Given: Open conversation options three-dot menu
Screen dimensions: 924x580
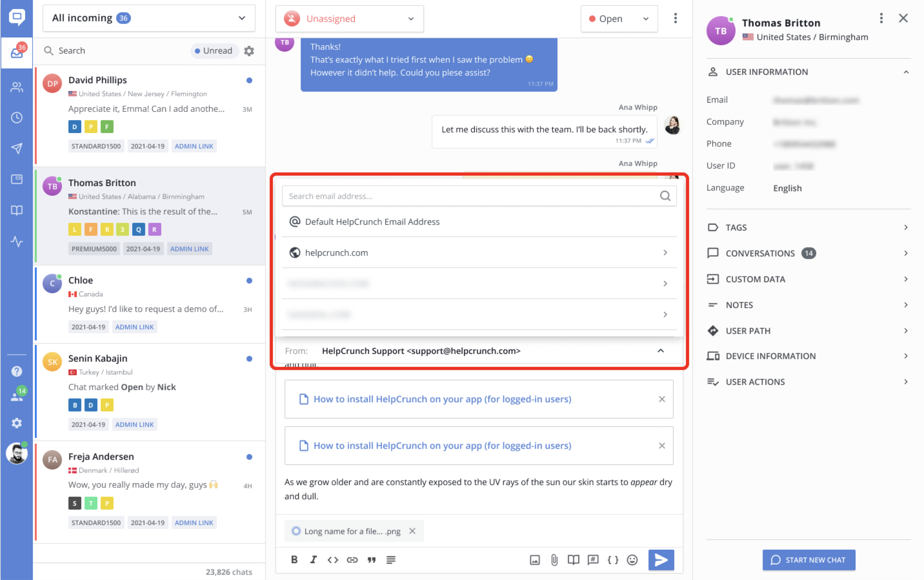Looking at the screenshot, I should [x=675, y=18].
